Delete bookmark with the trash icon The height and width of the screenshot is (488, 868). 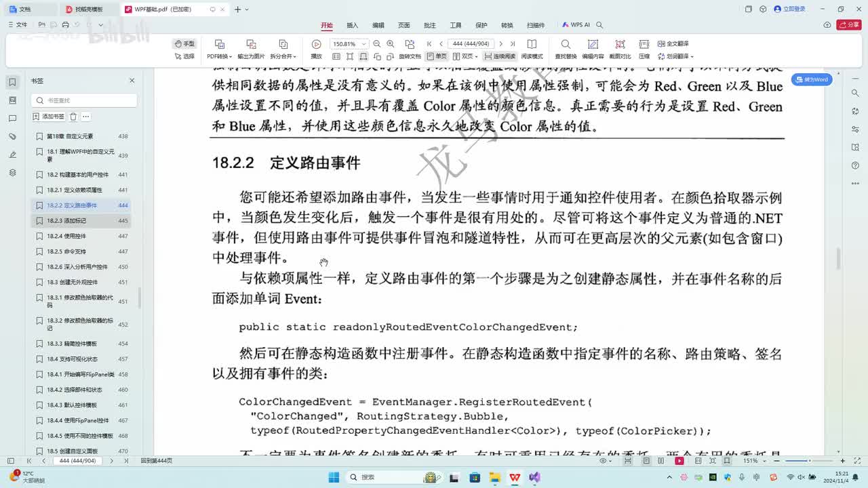(x=73, y=117)
